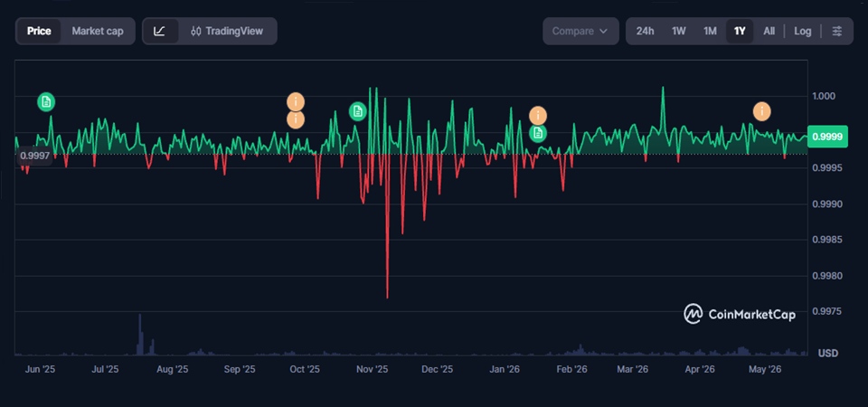Open the Compare dropdown
Viewport: 868px width, 407px height.
580,31
